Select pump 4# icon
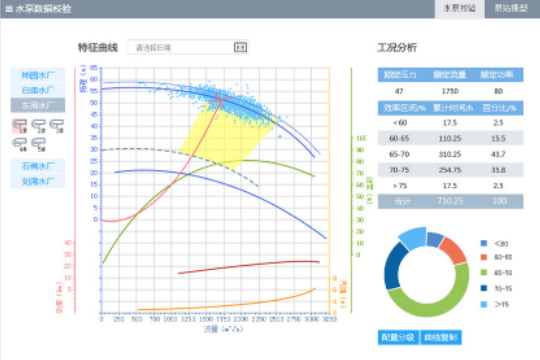Image resolution: width=540 pixels, height=360 pixels. 20,145
